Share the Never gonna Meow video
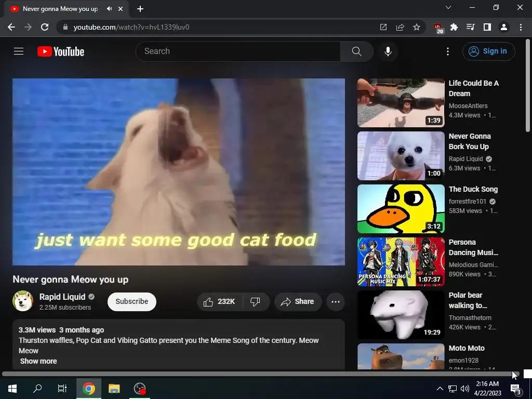 tap(298, 302)
